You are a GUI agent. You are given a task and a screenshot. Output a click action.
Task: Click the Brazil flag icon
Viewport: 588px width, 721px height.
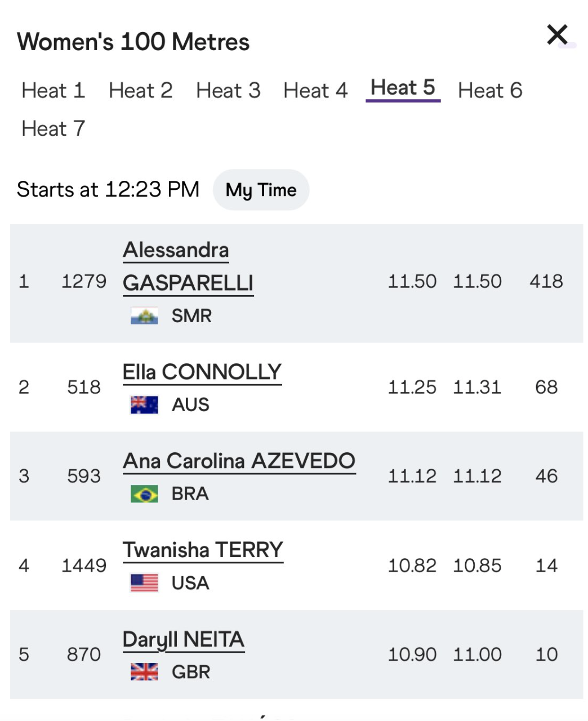point(144,494)
